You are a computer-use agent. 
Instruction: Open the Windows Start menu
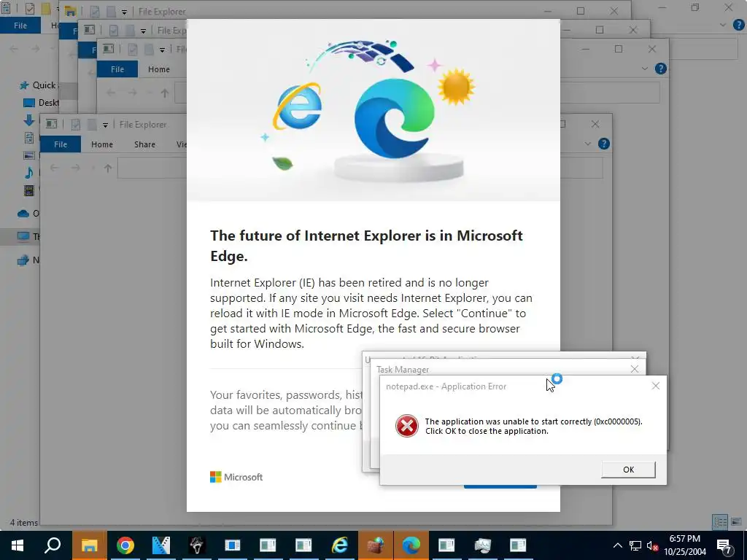coord(18,545)
